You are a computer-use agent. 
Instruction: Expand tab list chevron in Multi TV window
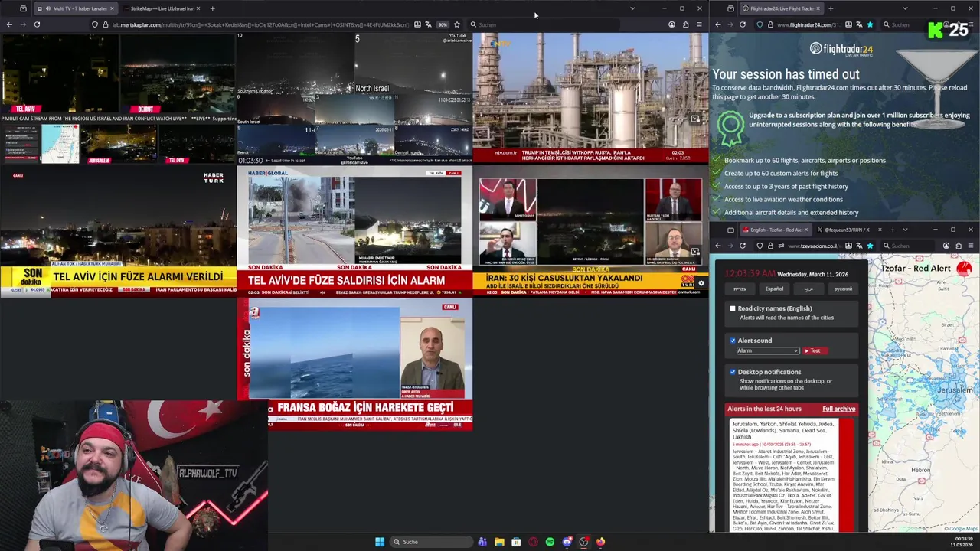pyautogui.click(x=632, y=8)
